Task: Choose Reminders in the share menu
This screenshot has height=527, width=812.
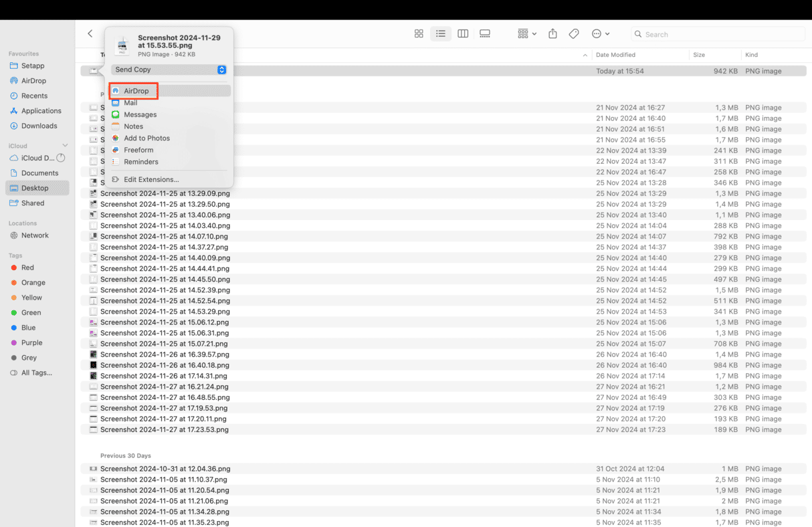Action: (170, 162)
